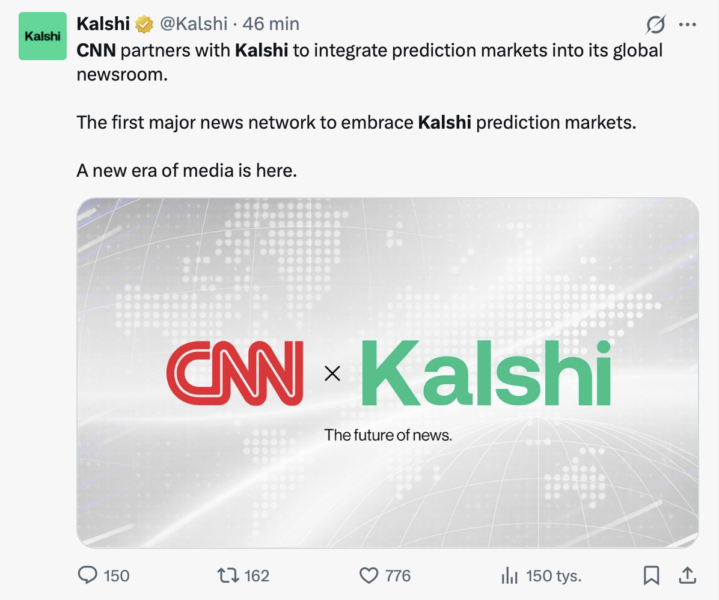Open the Kalshi profile avatar
This screenshot has width=719, height=600.
[42, 36]
